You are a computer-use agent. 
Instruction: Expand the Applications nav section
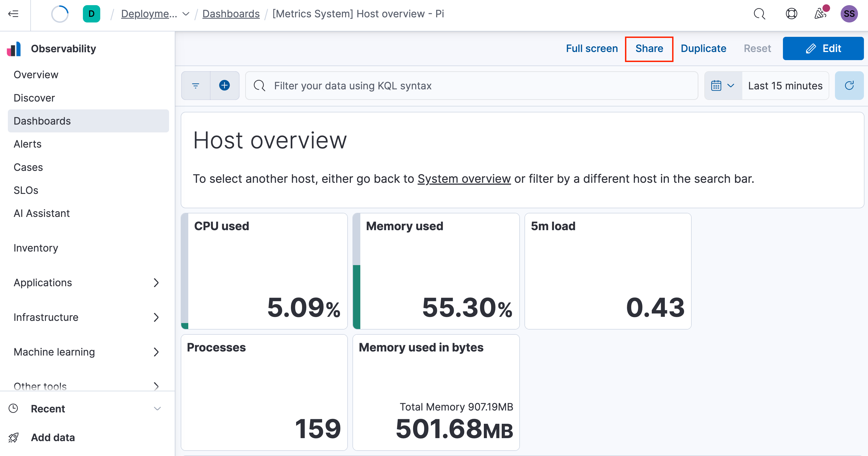[156, 282]
